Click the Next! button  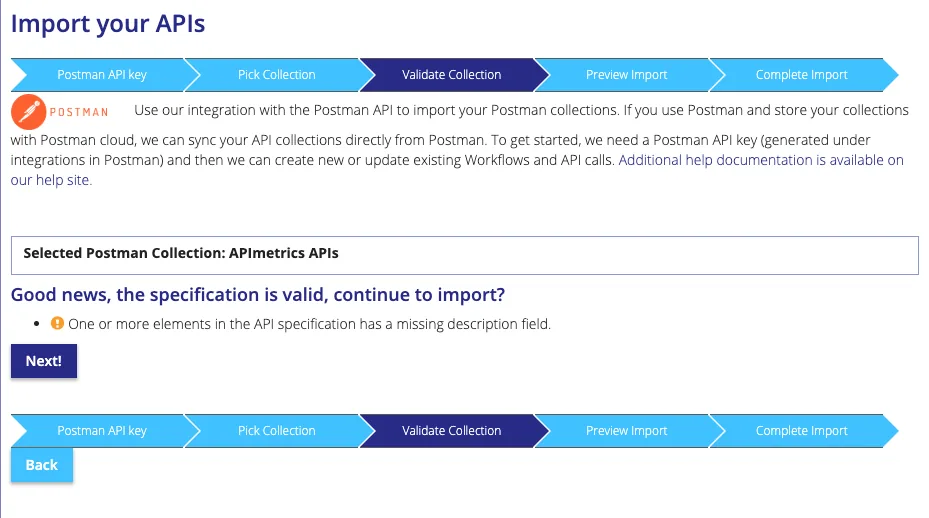click(44, 361)
